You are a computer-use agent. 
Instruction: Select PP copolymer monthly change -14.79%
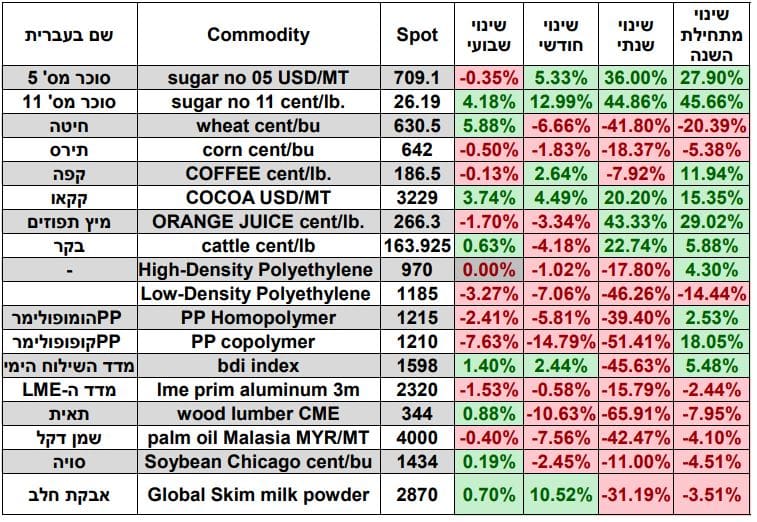[561, 341]
